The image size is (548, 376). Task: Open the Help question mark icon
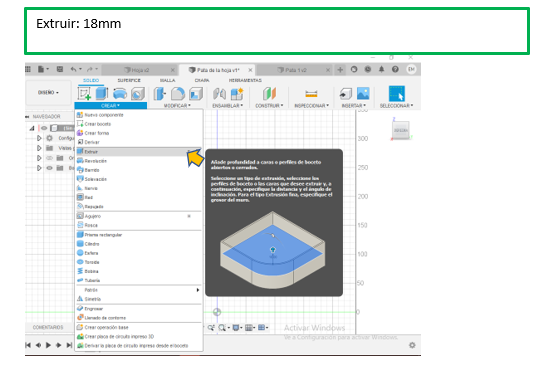coord(395,69)
